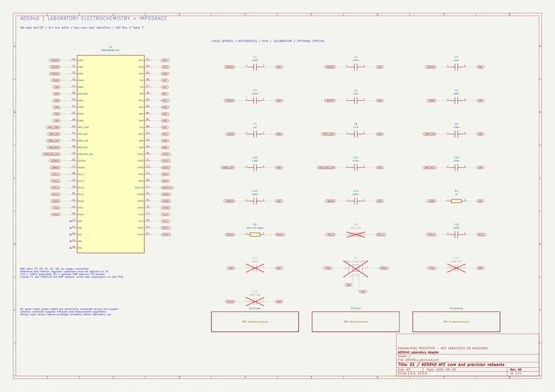Screen dimensions: 555x392
Task: Select capacitor C7 symbol
Action: pyautogui.click(x=255, y=134)
